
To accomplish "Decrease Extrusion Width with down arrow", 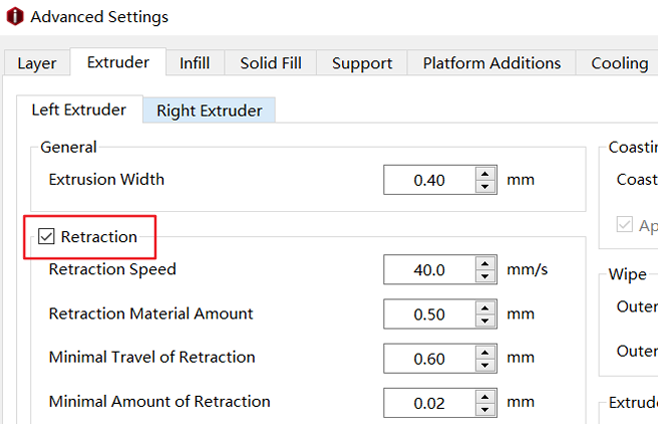I will 485,186.
